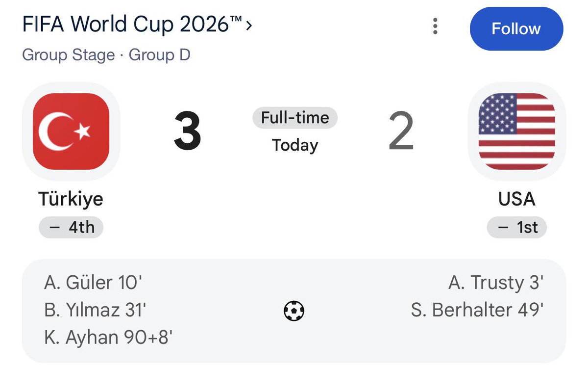Select goal scorer A. Trusty 3'

496,283
